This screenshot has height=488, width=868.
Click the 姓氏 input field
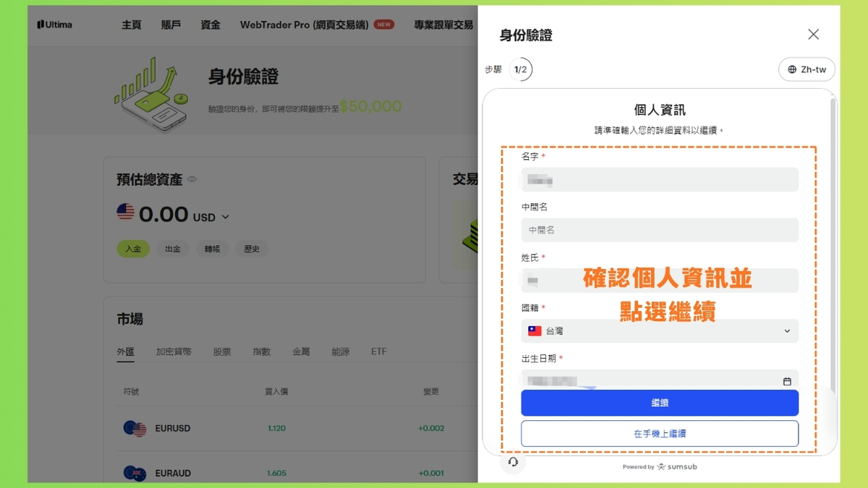click(x=660, y=281)
